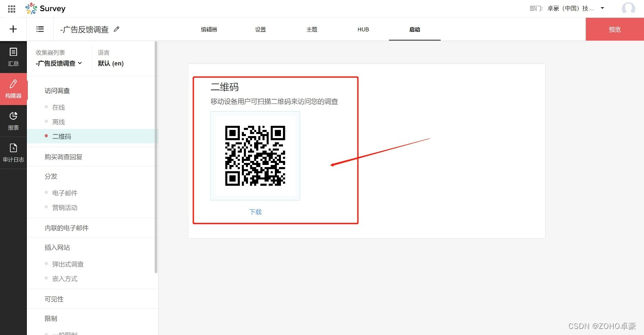Switch to the 设置 tab
This screenshot has height=335, width=644.
260,29
